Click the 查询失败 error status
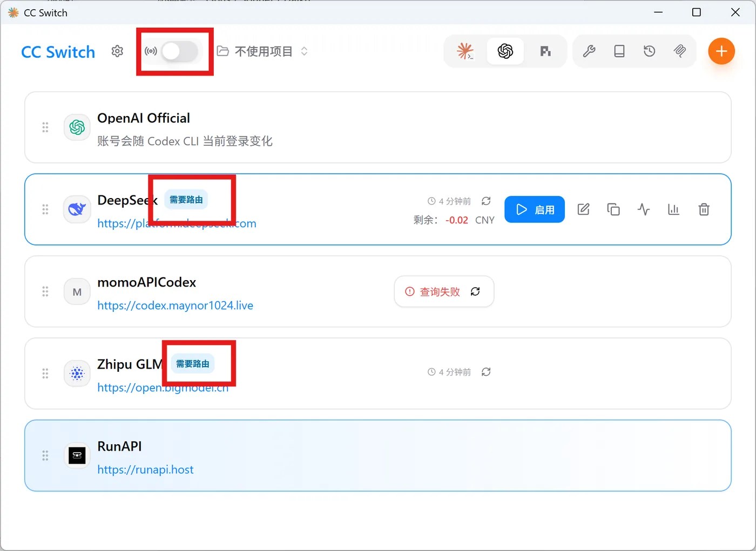Viewport: 756px width, 551px height. pos(433,291)
